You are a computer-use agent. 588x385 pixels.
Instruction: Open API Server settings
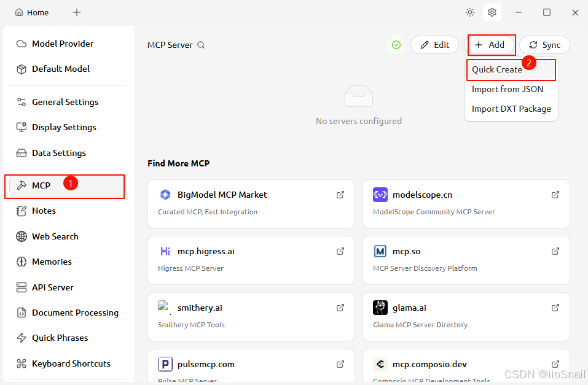coord(67,287)
